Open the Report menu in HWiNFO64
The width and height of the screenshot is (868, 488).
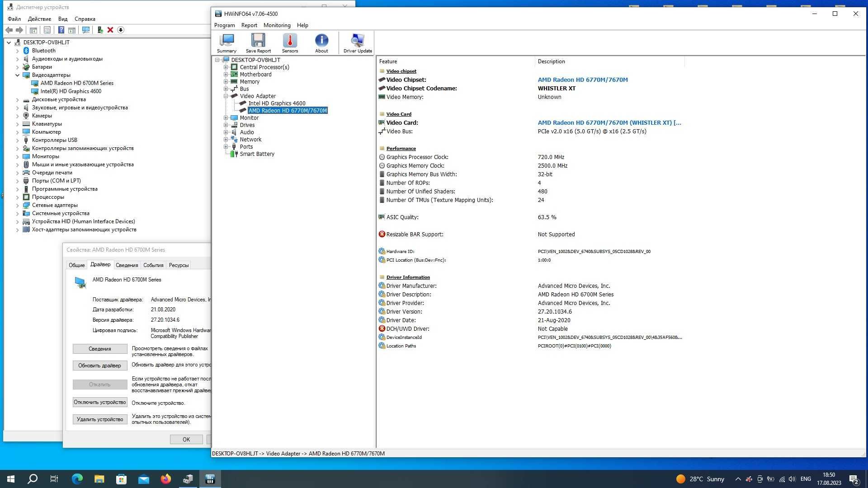249,25
